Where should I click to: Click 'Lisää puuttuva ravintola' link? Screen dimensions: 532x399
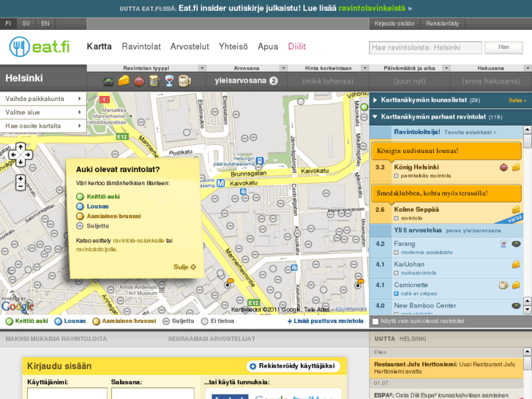(x=326, y=321)
